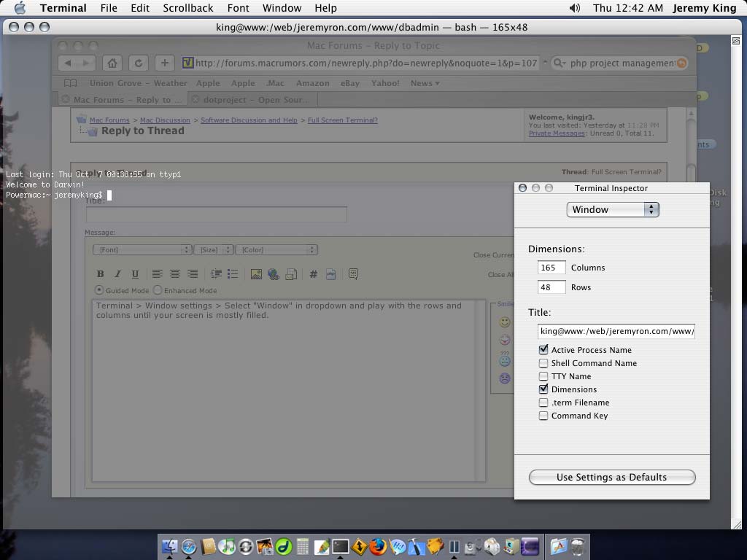Open the Font menu
This screenshot has width=747, height=560.
point(239,7)
